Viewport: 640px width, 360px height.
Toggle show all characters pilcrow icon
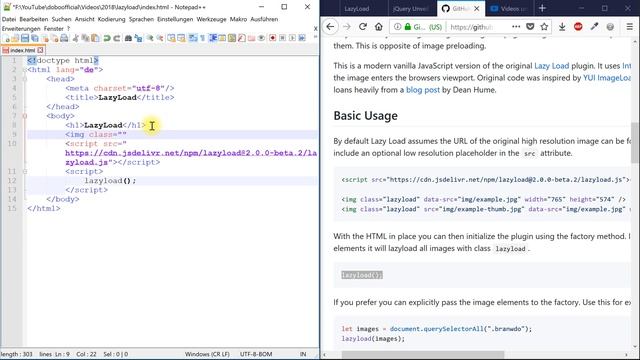click(202, 38)
